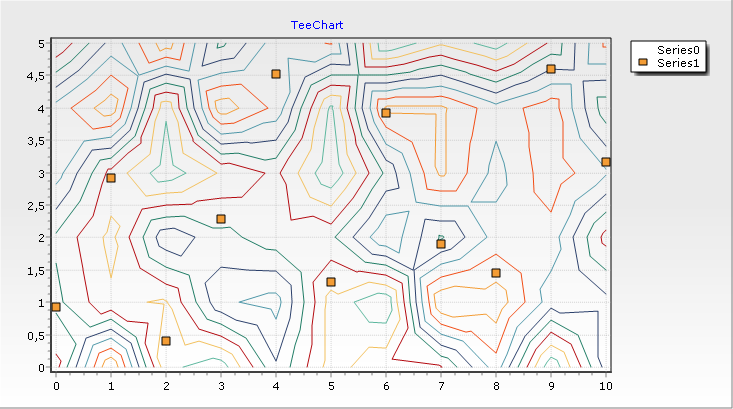Click the Series1 point at x=6
This screenshot has width=733, height=409.
[386, 113]
